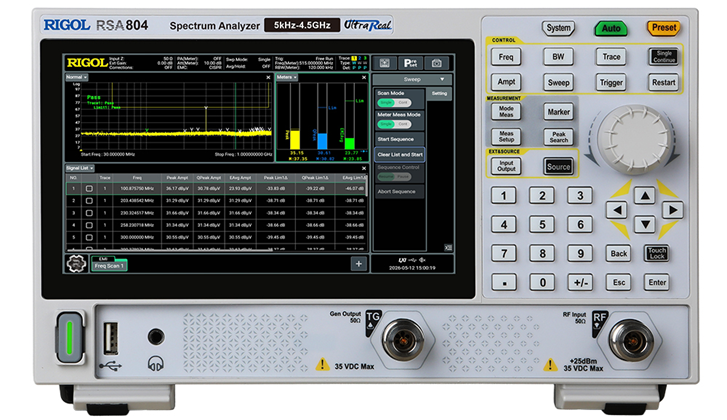This screenshot has width=727, height=420.
Task: Click the Signal List vertical scrollbar
Action: click(366, 185)
